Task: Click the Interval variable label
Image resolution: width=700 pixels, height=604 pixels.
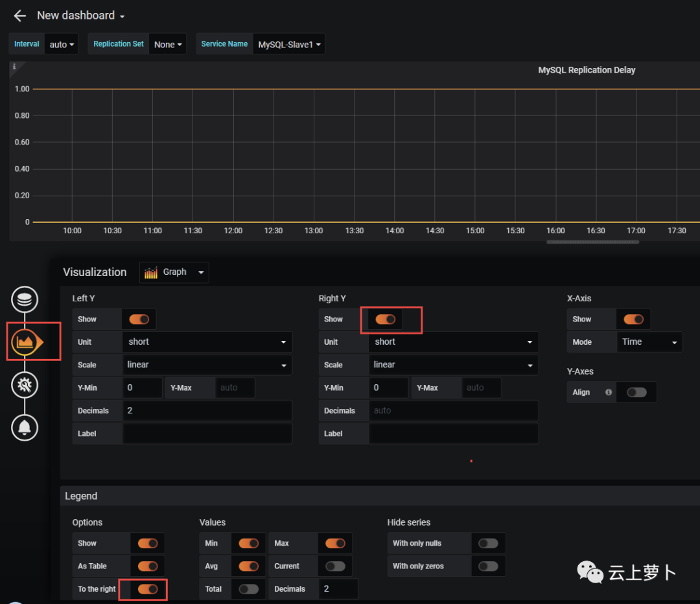Action: (27, 44)
